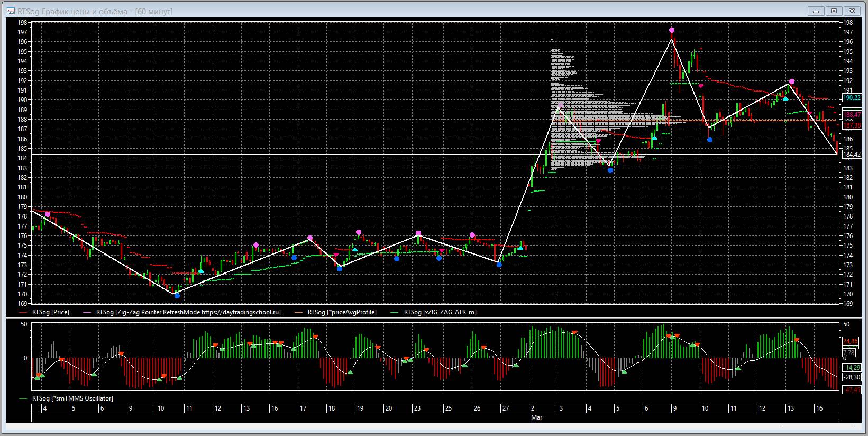Click date 27 on the time axis
This screenshot has width=868, height=436.
[x=505, y=408]
